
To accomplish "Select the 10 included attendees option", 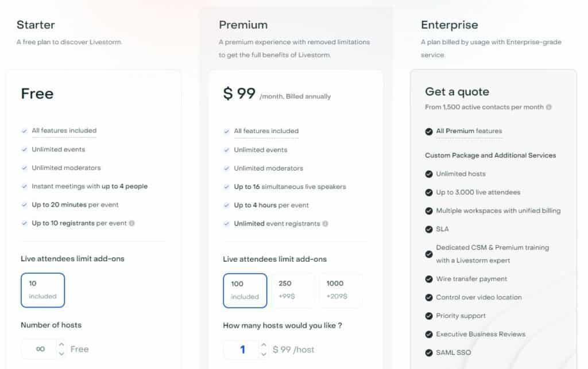I will (42, 290).
